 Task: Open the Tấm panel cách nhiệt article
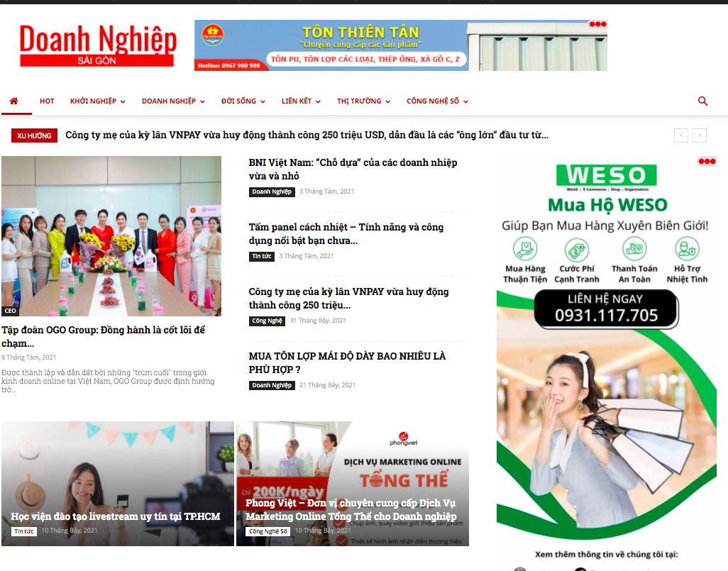(x=346, y=233)
